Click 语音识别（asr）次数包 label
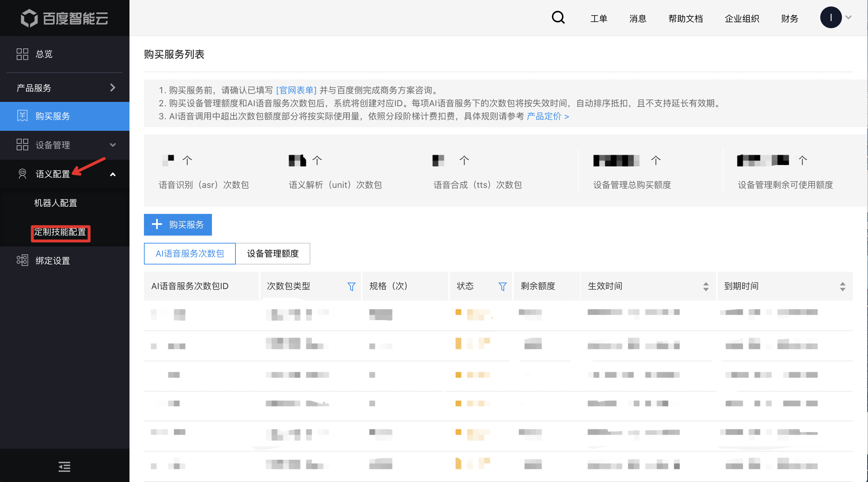 (204, 185)
